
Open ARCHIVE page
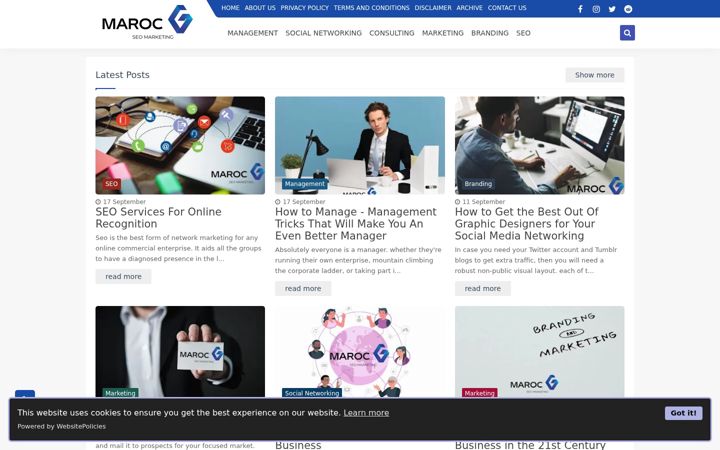469,8
